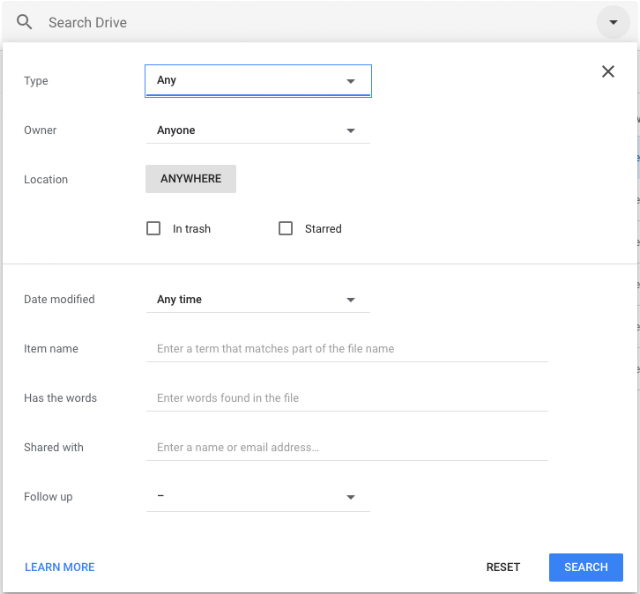
Task: Choose location with the ANYWHERE button
Action: (x=191, y=179)
